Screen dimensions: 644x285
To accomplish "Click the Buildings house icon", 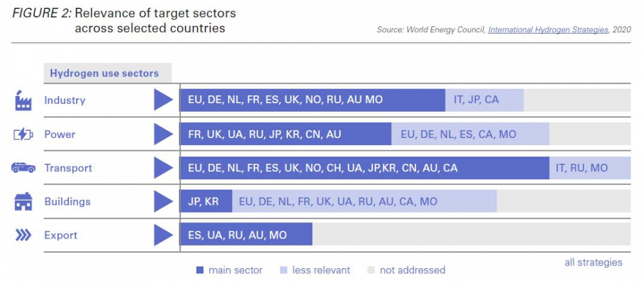I will [x=23, y=202].
